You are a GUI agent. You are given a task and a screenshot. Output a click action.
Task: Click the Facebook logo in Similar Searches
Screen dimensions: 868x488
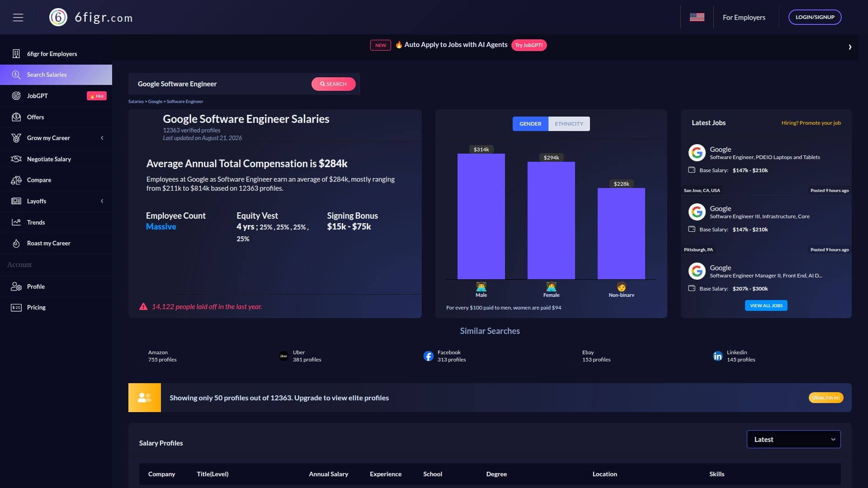coord(428,356)
